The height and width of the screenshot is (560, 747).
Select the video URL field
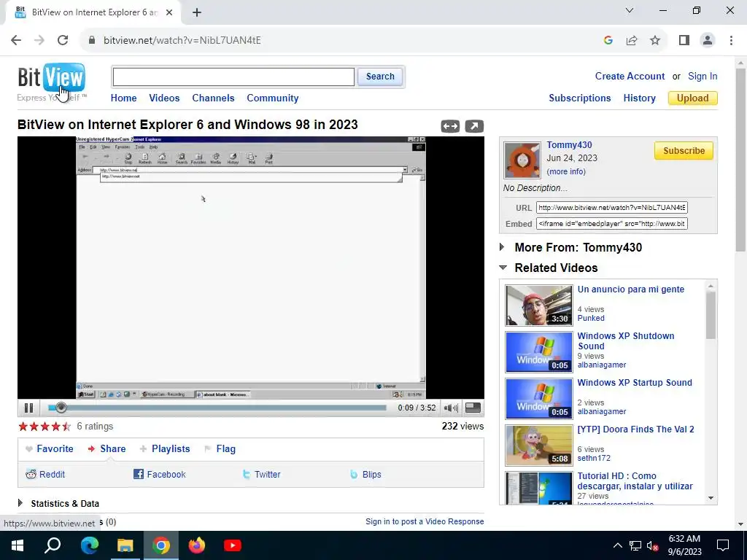(x=612, y=208)
